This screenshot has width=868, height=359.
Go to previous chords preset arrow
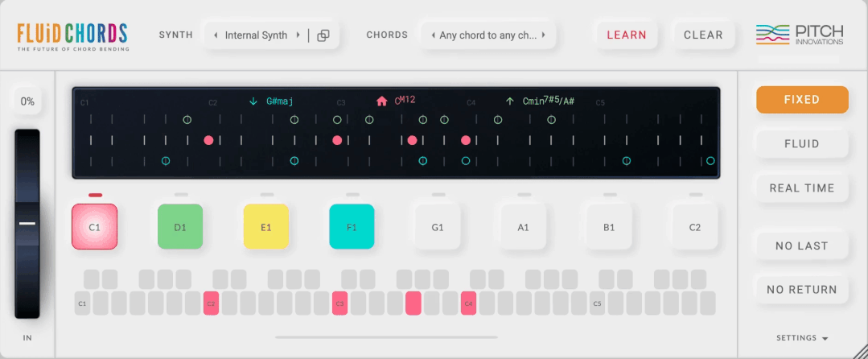[x=432, y=35]
